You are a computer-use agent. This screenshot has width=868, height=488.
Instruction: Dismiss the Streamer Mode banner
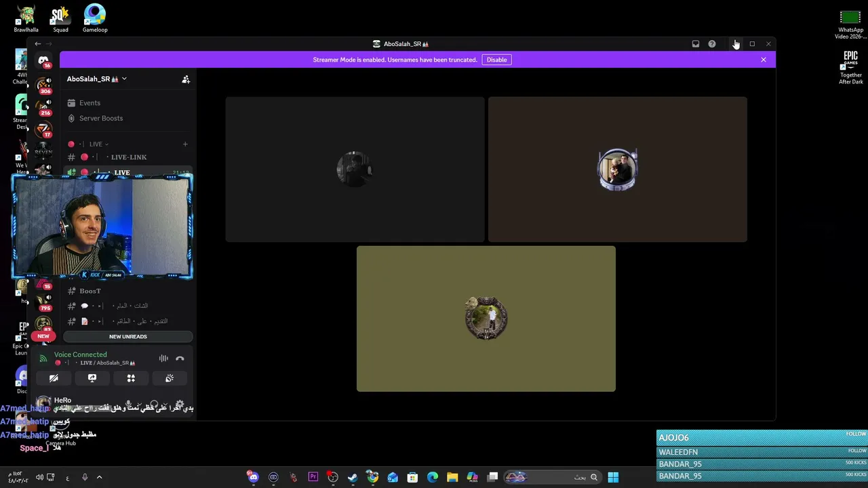764,60
